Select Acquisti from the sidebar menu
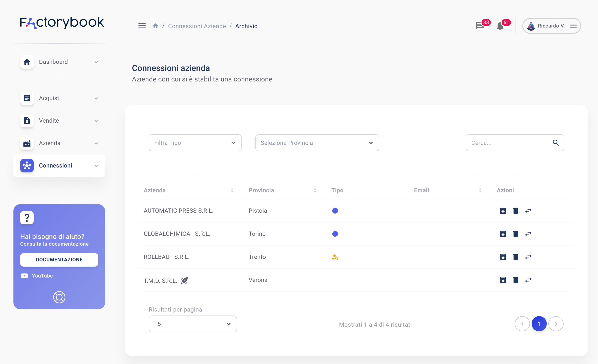This screenshot has height=364, width=598. 50,98
